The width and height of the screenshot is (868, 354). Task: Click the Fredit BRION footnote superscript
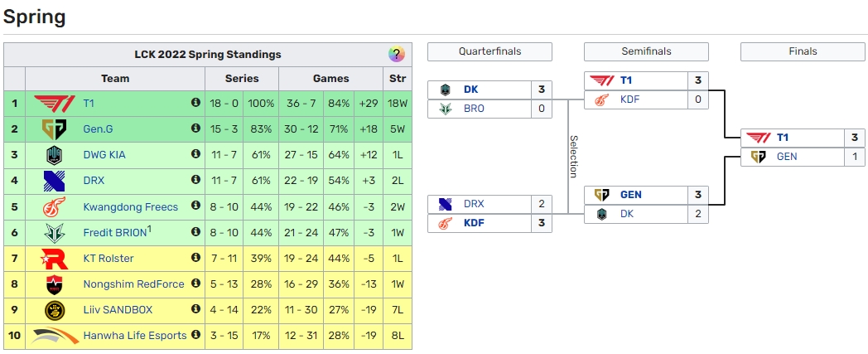tap(149, 229)
